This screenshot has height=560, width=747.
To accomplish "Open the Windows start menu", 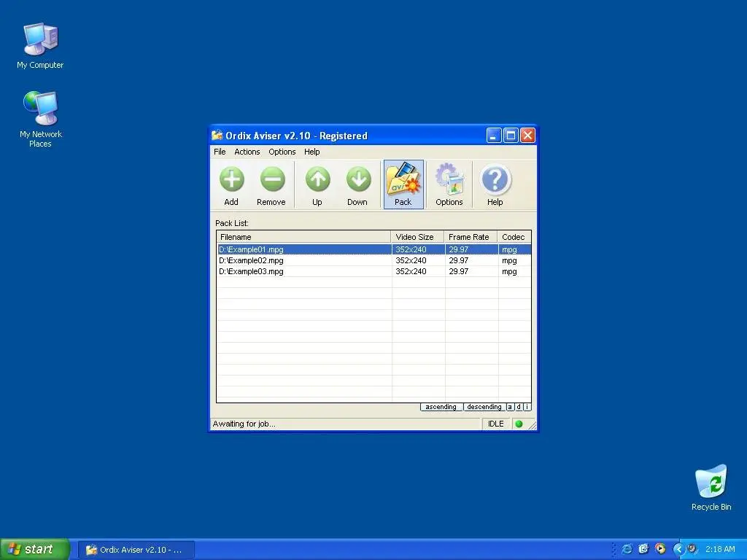I will point(35,549).
